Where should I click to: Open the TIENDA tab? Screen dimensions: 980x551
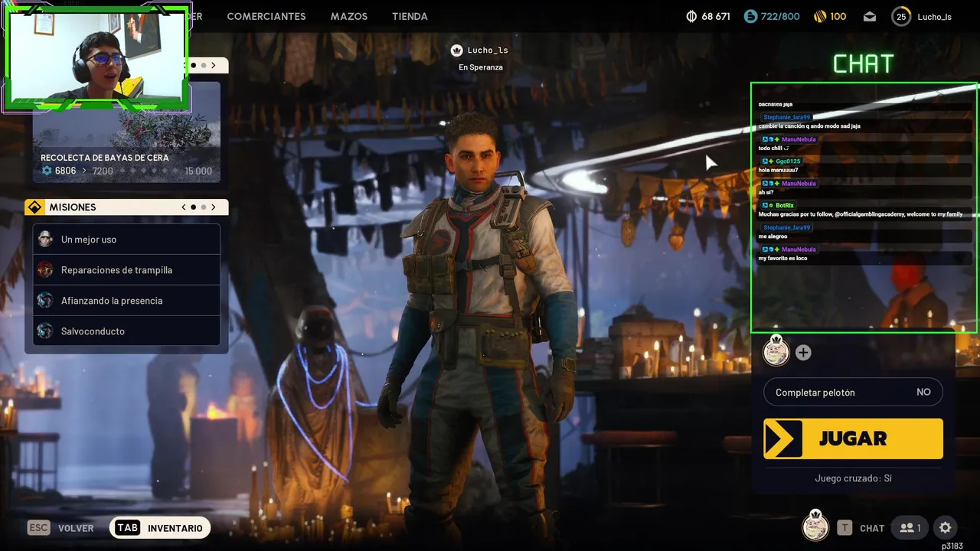tap(410, 16)
